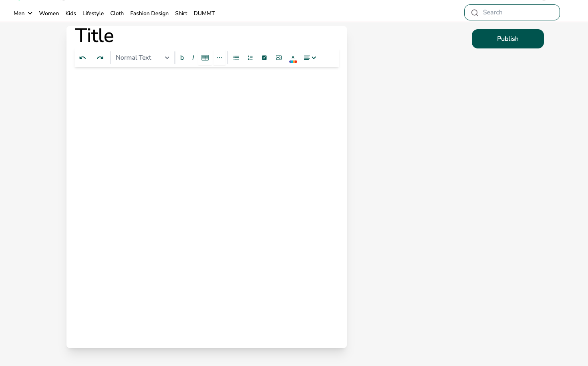Screen dimensions: 588x366
Task: Click the Publish button
Action: pyautogui.click(x=508, y=39)
